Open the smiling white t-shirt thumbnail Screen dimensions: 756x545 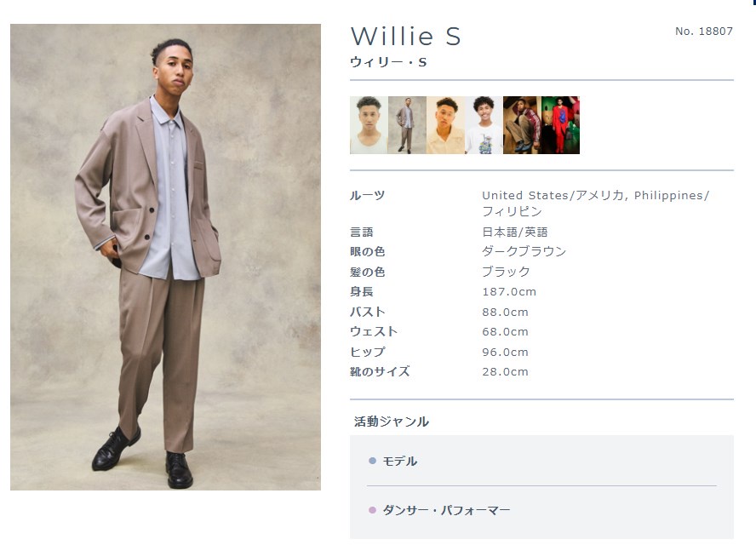click(484, 125)
